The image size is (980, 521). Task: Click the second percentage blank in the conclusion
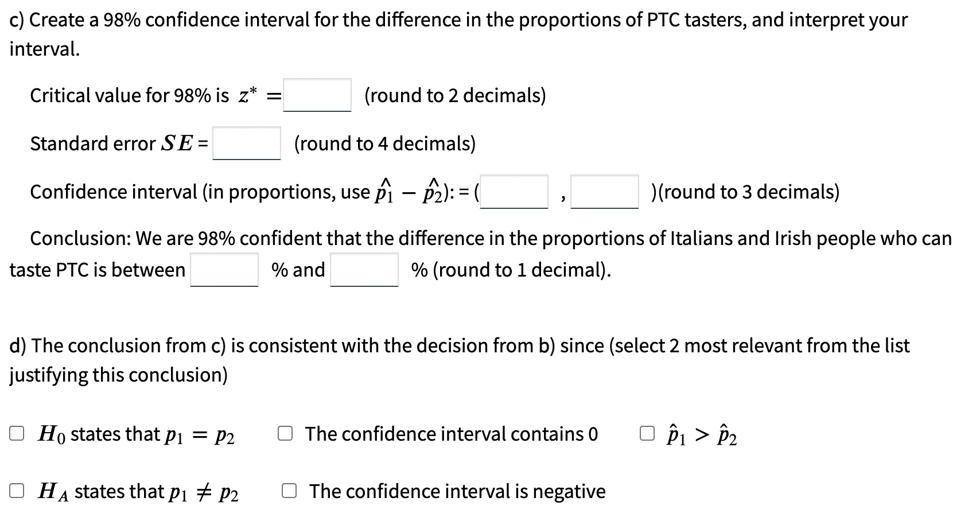click(364, 270)
